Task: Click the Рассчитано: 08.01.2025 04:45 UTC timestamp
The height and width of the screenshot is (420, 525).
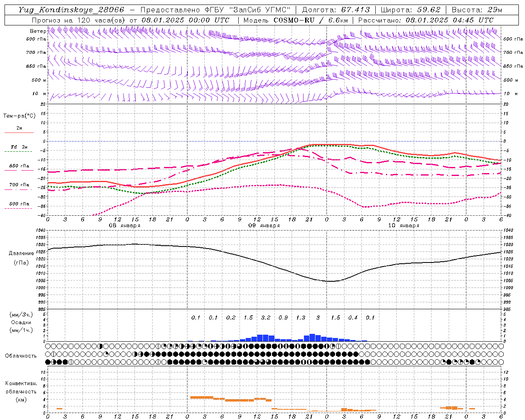Action: pyautogui.click(x=426, y=20)
